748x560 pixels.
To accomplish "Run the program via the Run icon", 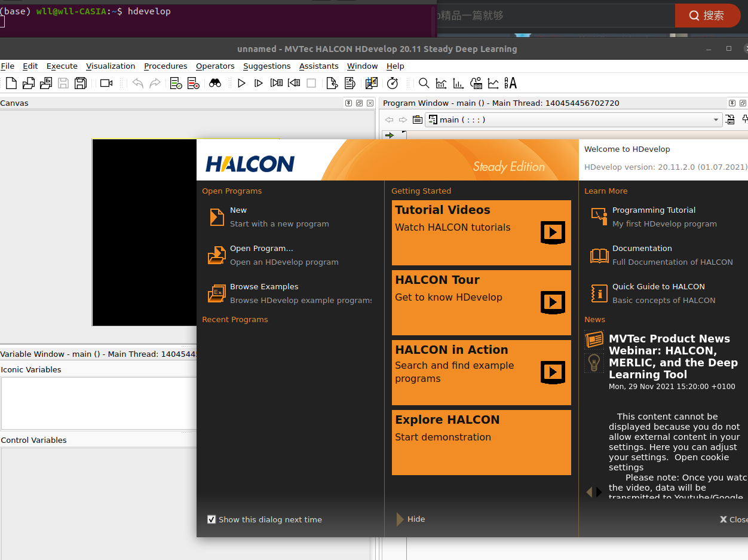I will click(x=241, y=83).
